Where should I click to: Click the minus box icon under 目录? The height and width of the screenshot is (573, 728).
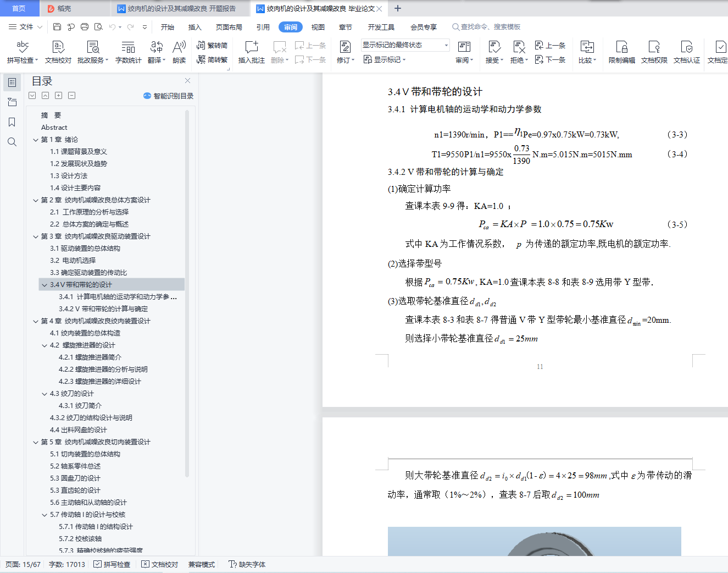(x=71, y=96)
